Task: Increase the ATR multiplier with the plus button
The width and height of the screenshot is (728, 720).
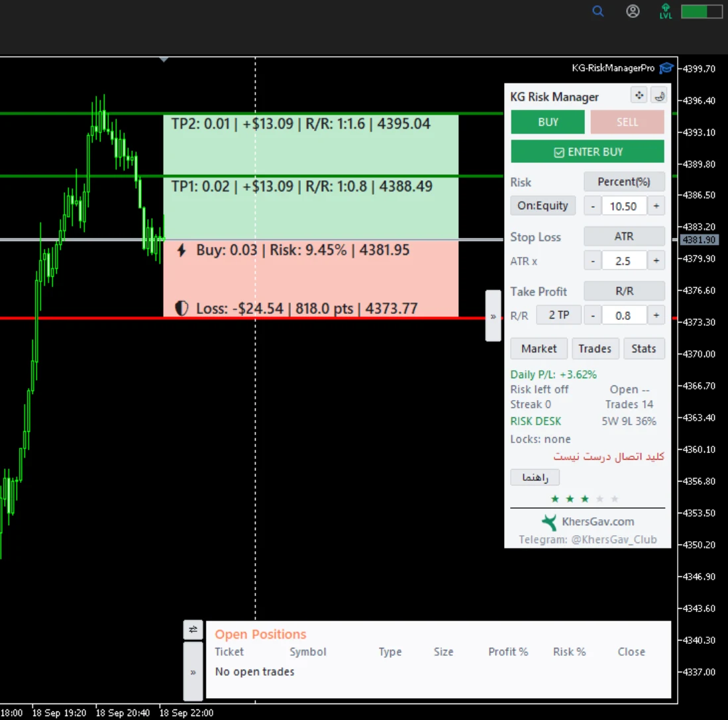Action: (656, 261)
